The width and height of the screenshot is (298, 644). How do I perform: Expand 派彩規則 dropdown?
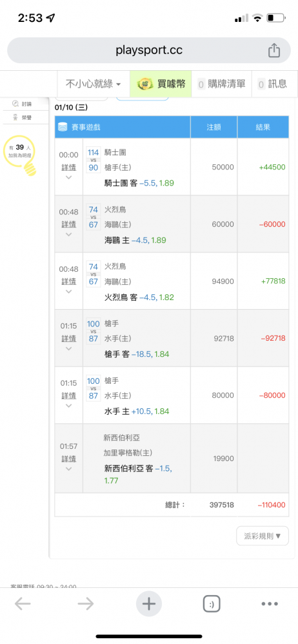tap(263, 536)
